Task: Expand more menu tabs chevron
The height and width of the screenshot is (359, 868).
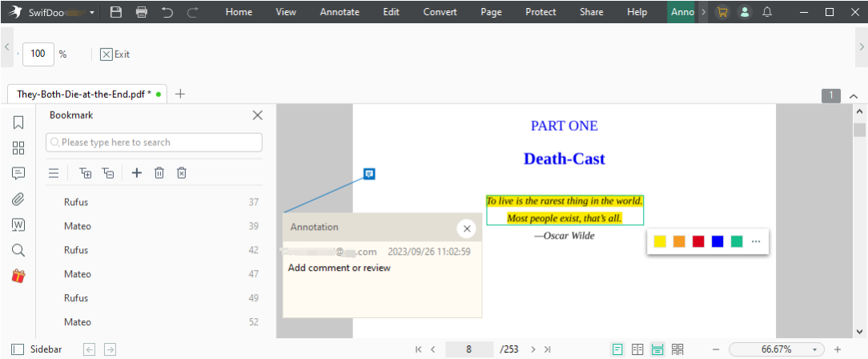Action: (703, 12)
